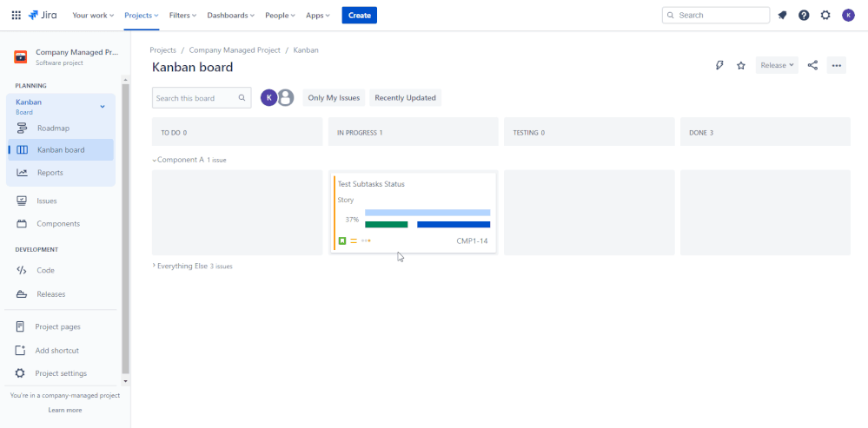Open the Test Subtasks Status card title
Viewport: 868px width, 428px height.
(371, 184)
